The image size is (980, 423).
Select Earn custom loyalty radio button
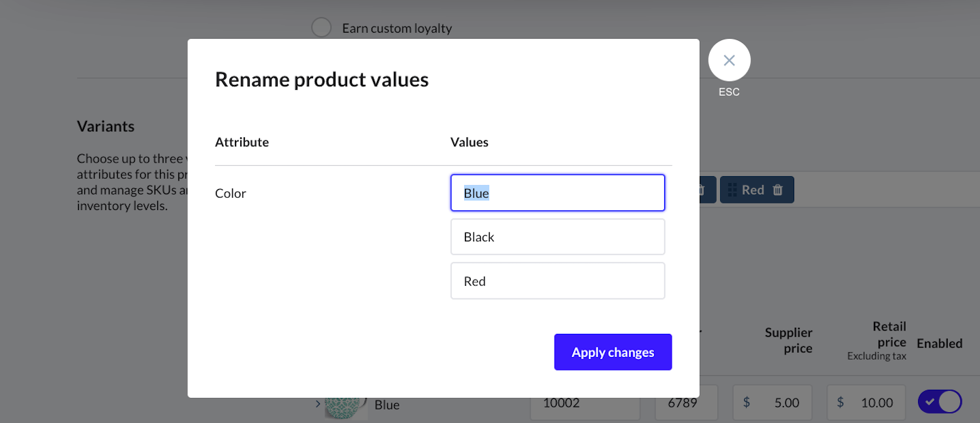321,28
